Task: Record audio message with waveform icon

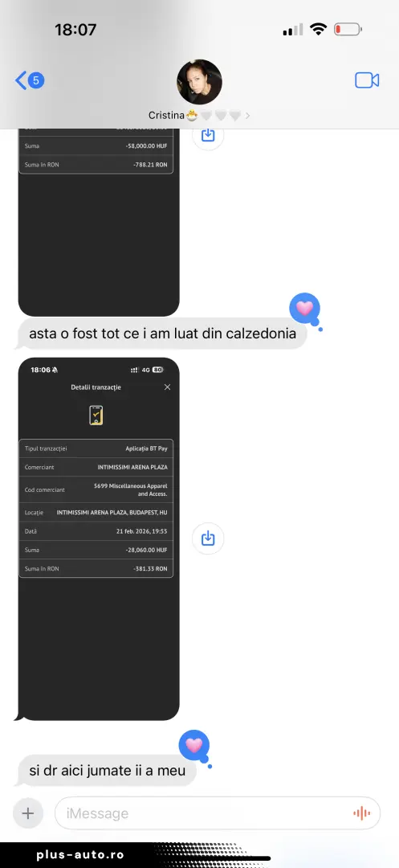Action: click(361, 813)
